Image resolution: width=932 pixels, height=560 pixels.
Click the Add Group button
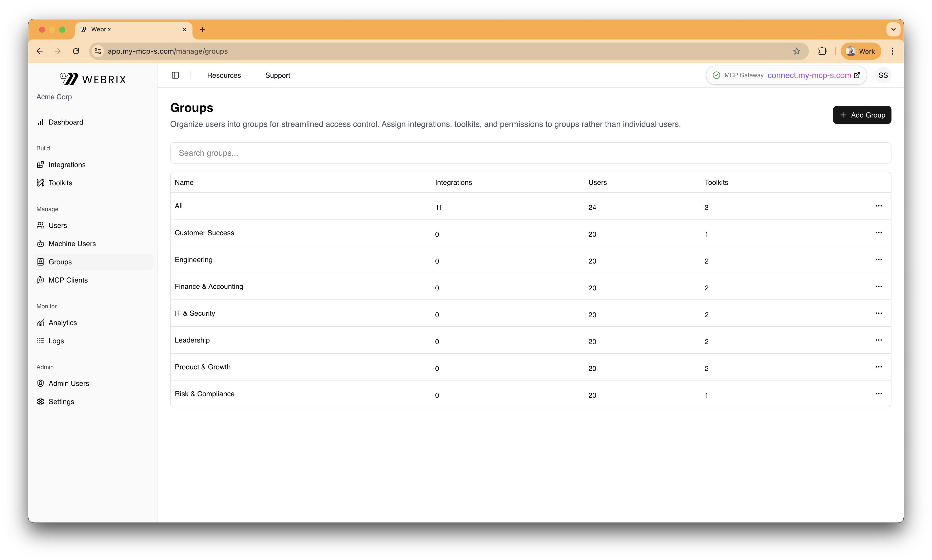(862, 115)
